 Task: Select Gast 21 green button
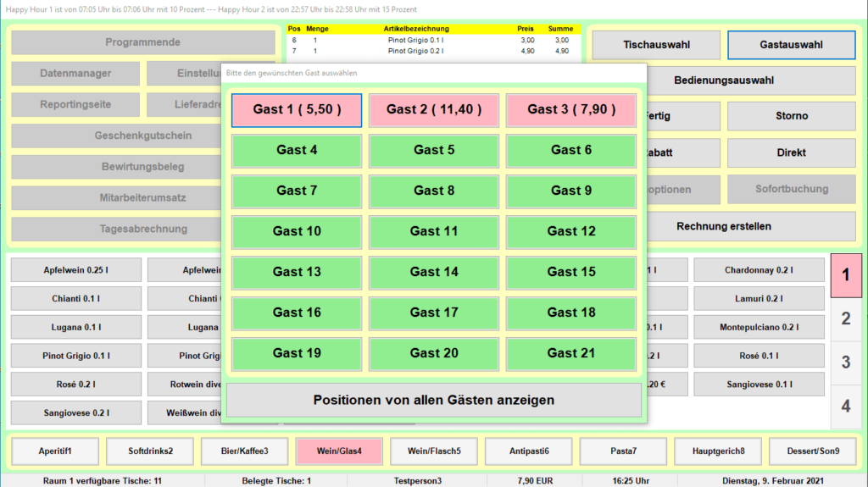571,354
